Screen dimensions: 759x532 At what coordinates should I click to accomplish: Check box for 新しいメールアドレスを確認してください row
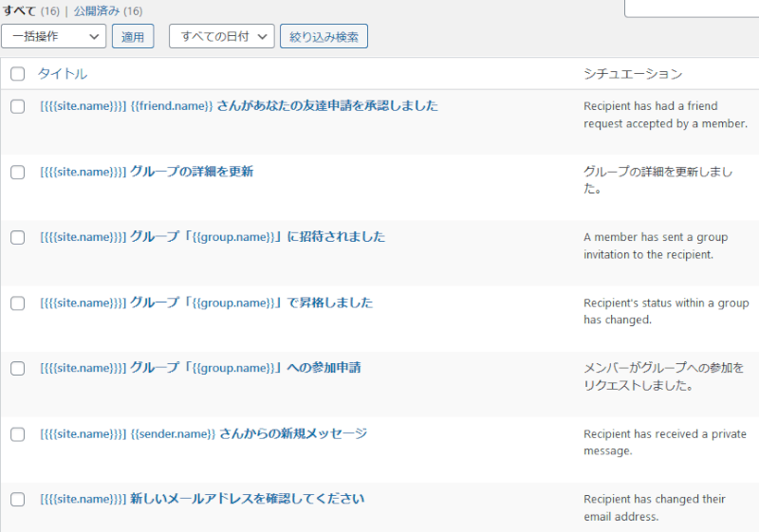coord(17,500)
